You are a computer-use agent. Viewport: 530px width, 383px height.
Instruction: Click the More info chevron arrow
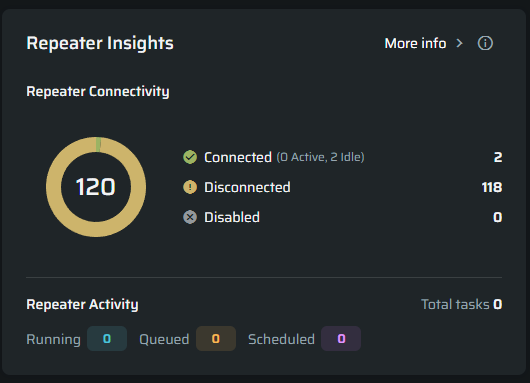coord(459,43)
